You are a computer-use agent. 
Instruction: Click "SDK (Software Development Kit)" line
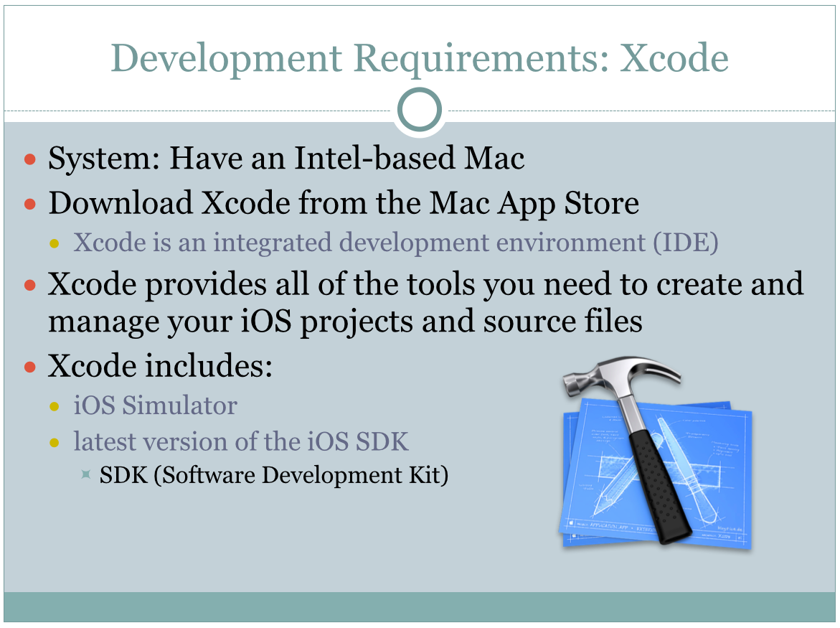click(274, 476)
